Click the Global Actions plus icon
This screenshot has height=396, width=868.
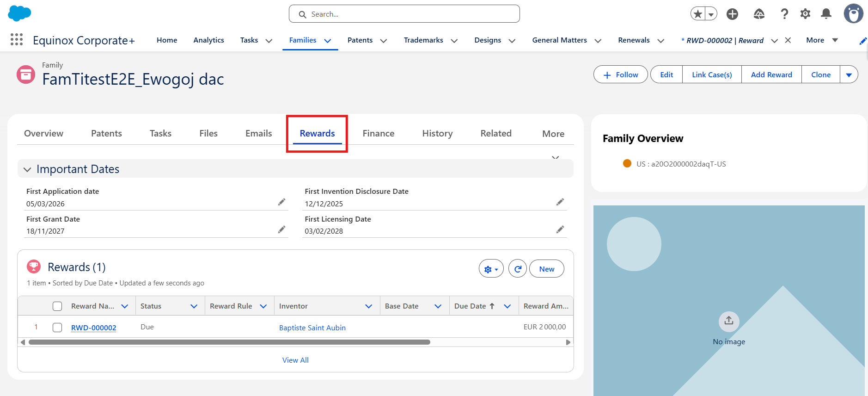(x=732, y=14)
